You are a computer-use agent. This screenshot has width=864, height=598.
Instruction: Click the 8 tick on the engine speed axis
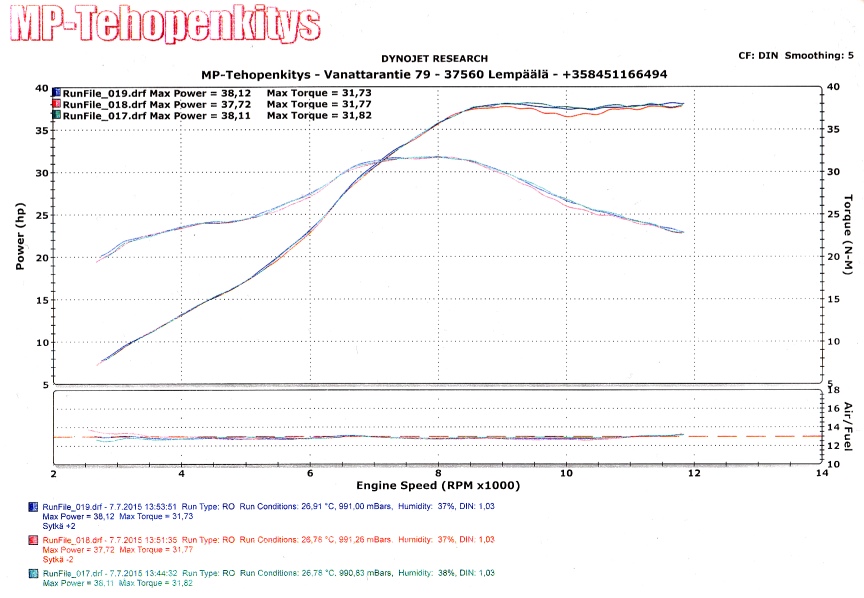[x=437, y=473]
